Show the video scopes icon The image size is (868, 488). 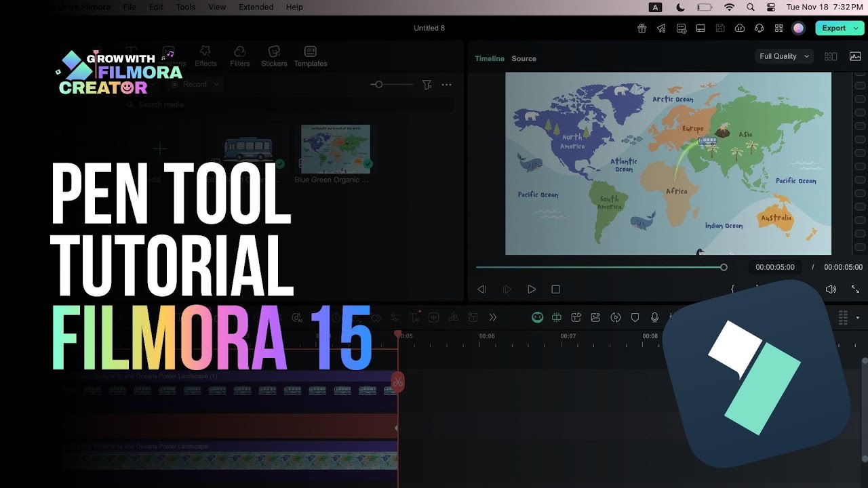point(855,57)
